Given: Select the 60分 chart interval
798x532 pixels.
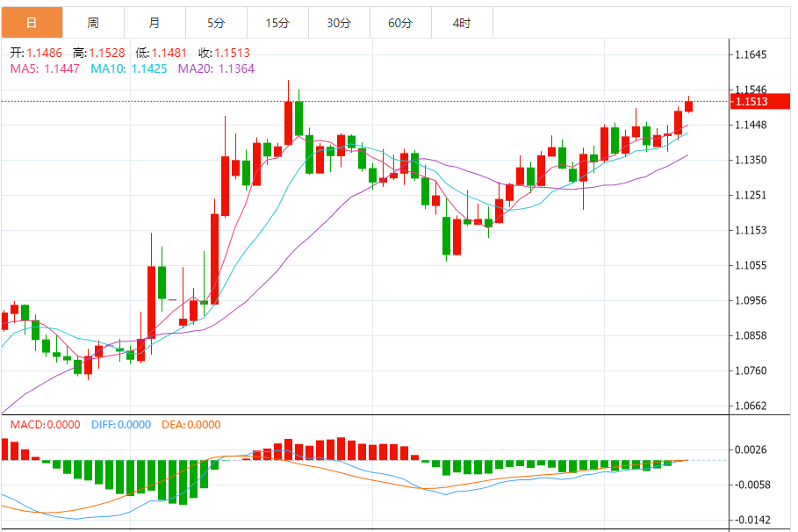Looking at the screenshot, I should coord(400,23).
